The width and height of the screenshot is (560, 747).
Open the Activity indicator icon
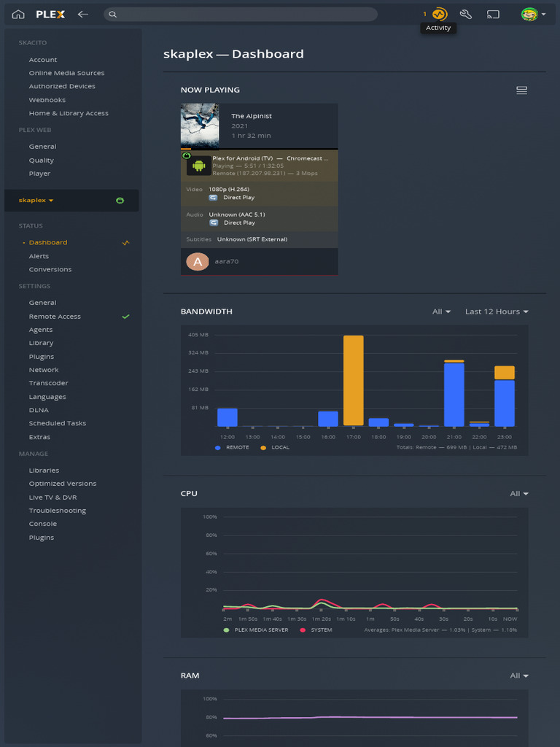click(440, 15)
